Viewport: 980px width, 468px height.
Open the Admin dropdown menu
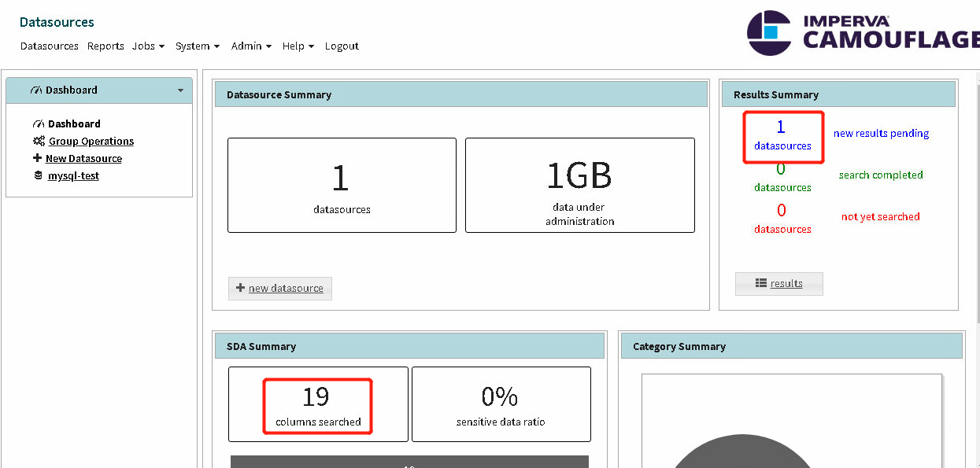pos(251,46)
